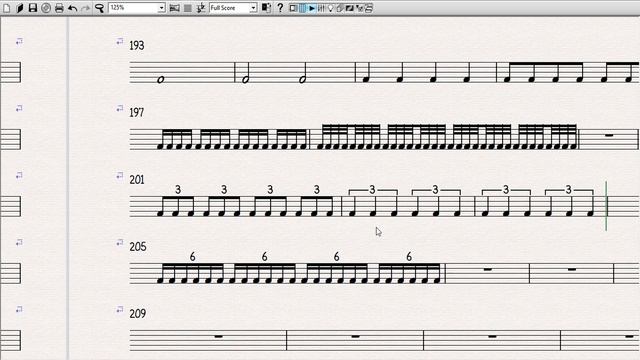Toggle the last tool window icon
The width and height of the screenshot is (640, 360).
pyautogui.click(x=369, y=8)
